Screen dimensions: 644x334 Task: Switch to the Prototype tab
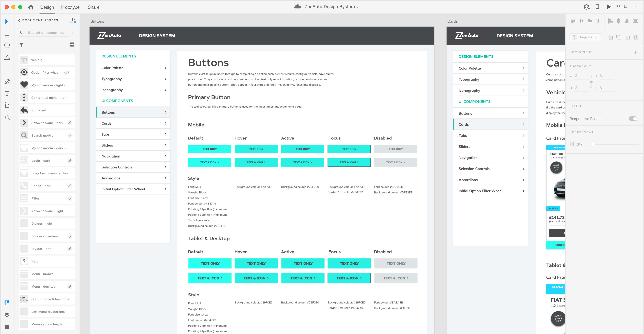pyautogui.click(x=70, y=7)
